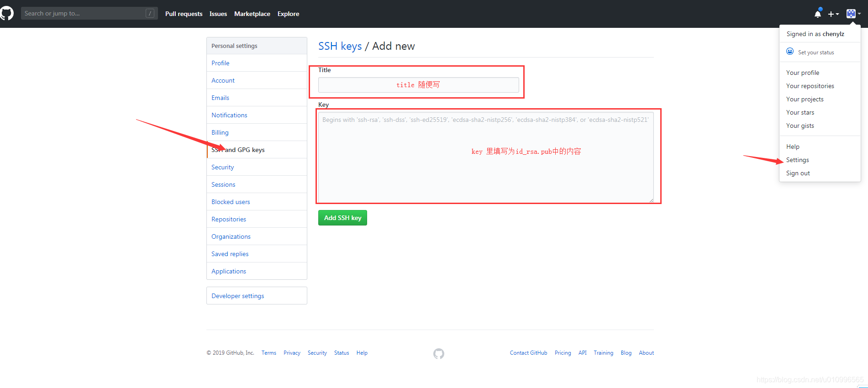This screenshot has height=388, width=868.
Task: Open Notifications settings in sidebar
Action: tap(257, 115)
